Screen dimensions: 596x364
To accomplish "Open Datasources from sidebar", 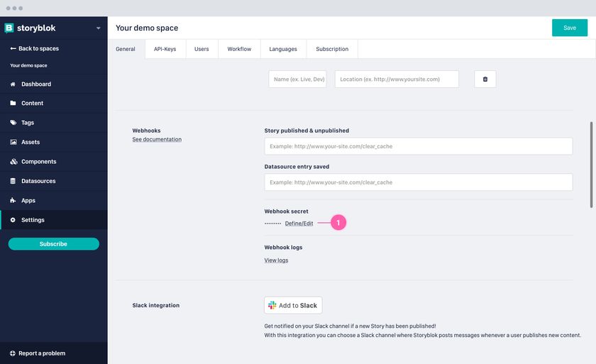I will [x=54, y=181].
